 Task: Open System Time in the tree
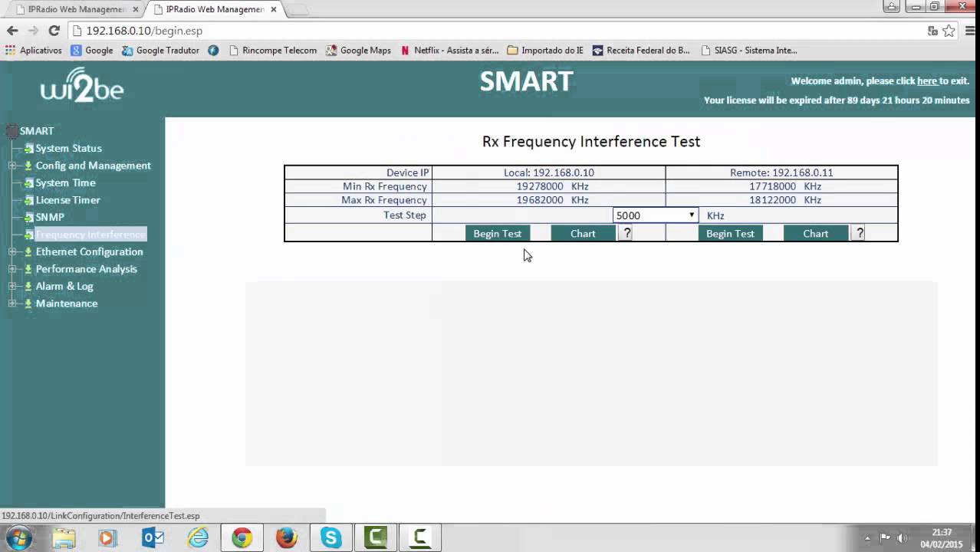click(x=65, y=182)
